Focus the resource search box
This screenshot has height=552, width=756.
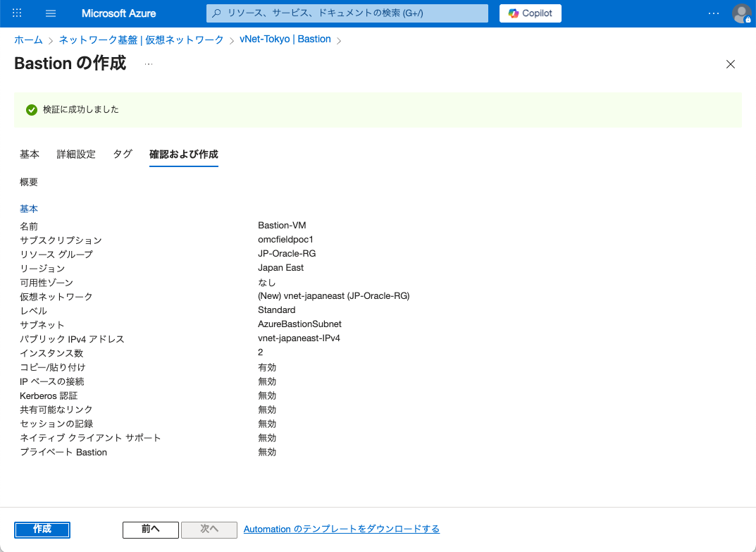pos(347,13)
